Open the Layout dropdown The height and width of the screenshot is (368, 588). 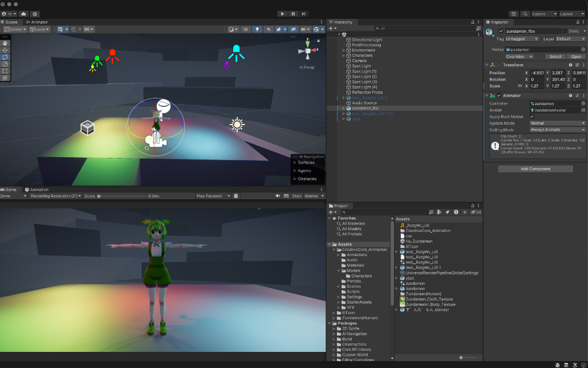(x=572, y=14)
